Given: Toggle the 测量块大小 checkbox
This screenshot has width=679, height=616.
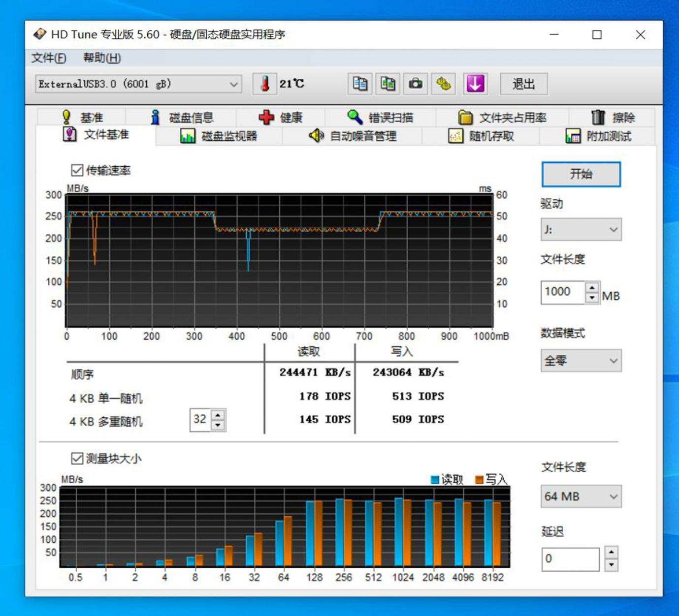Looking at the screenshot, I should (x=77, y=459).
